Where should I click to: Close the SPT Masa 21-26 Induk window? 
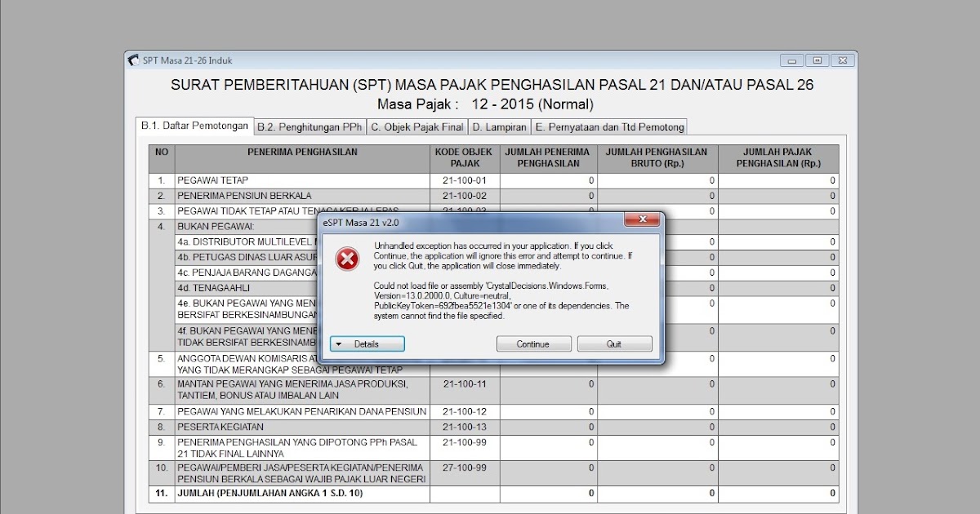[x=844, y=60]
